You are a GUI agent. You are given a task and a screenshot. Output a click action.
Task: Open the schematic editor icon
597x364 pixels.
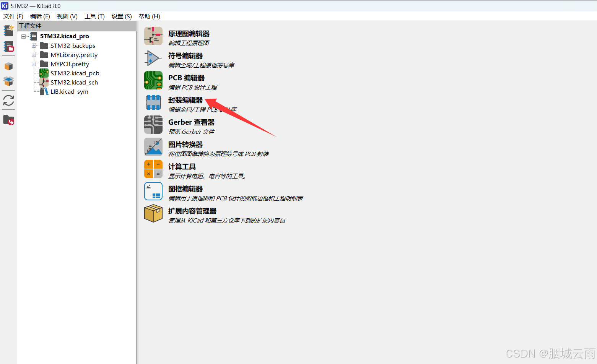pyautogui.click(x=153, y=36)
